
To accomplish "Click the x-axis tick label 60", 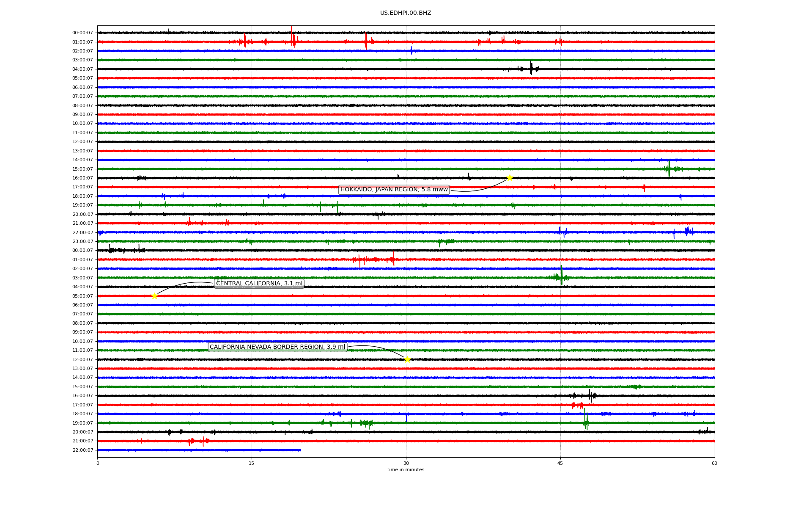I will coord(714,463).
